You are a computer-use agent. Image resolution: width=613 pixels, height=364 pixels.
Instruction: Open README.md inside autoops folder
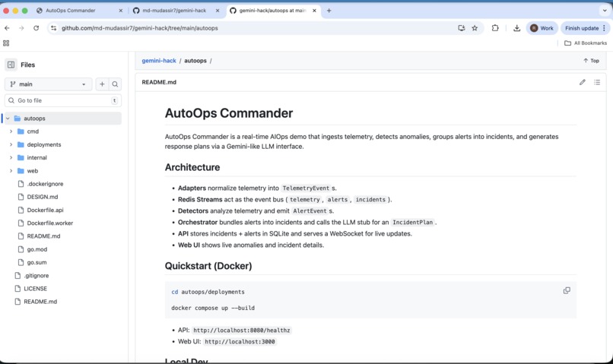pos(43,236)
